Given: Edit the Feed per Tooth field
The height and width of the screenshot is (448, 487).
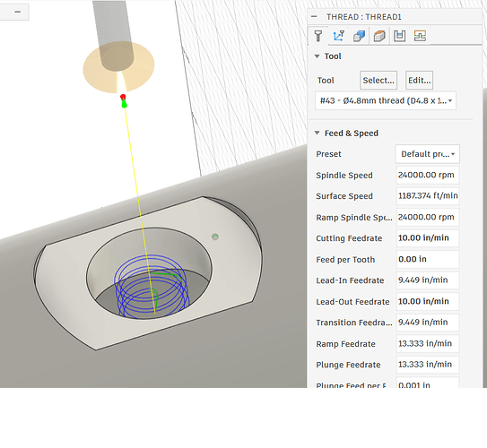Looking at the screenshot, I should [x=428, y=259].
